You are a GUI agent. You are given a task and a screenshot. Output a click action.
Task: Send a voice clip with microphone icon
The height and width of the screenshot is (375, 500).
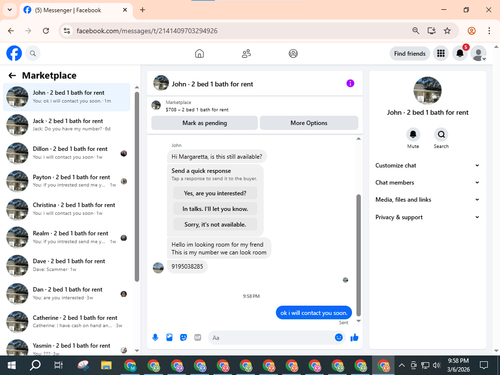pos(155,338)
